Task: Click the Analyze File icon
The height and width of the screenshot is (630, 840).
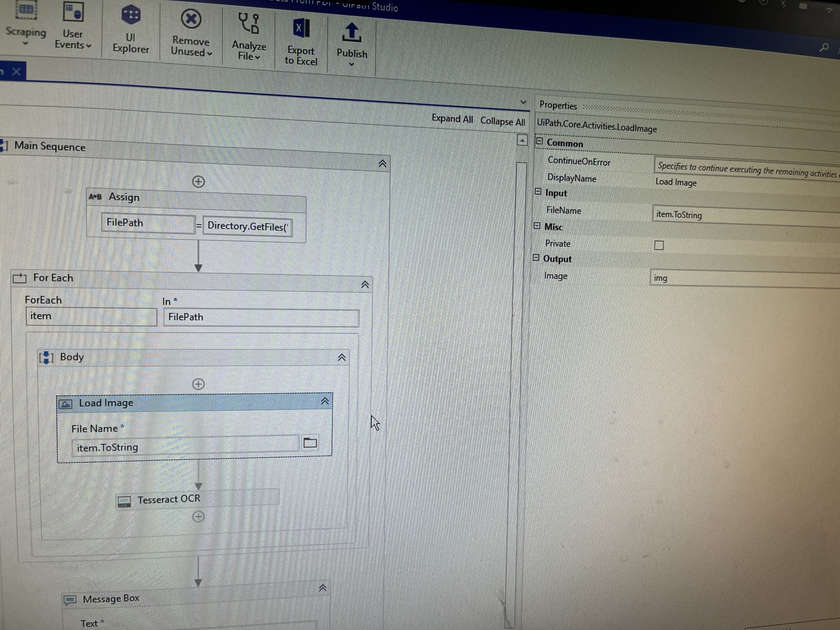Action: (249, 24)
